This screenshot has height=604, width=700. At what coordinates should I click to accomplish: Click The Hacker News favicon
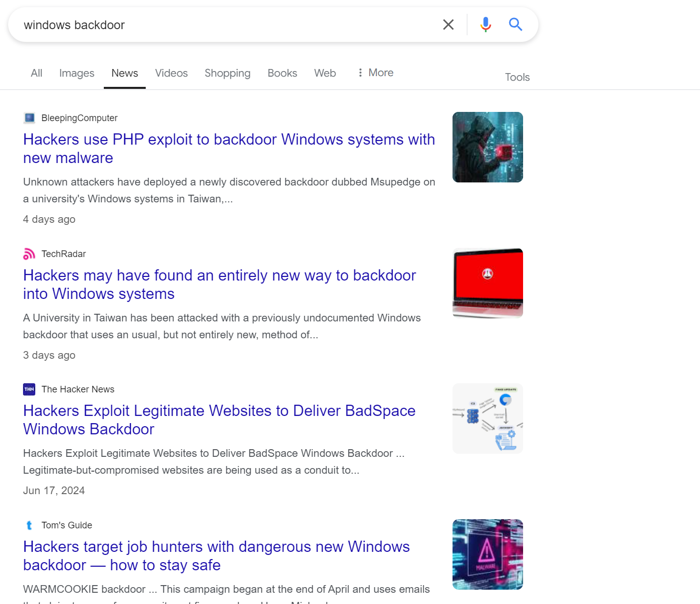tap(29, 389)
